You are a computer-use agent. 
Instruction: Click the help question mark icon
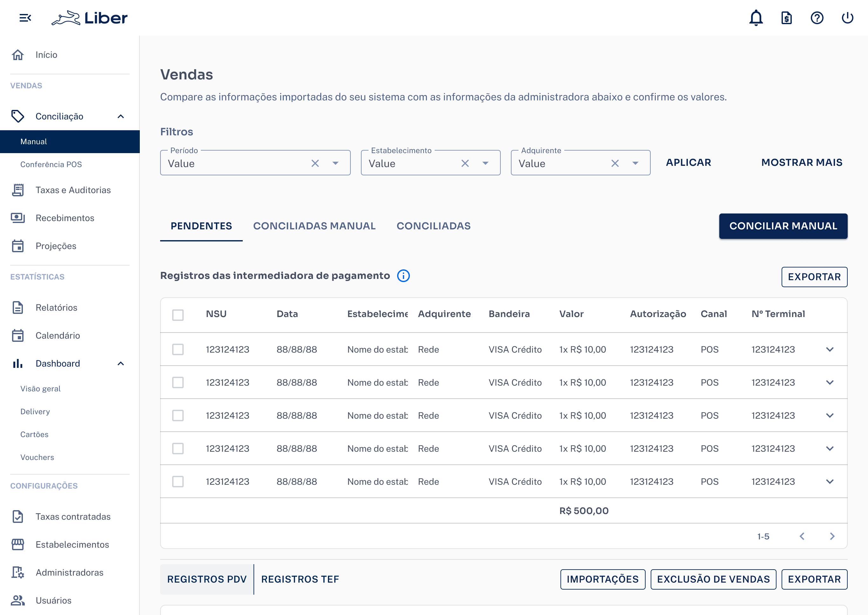(x=817, y=18)
